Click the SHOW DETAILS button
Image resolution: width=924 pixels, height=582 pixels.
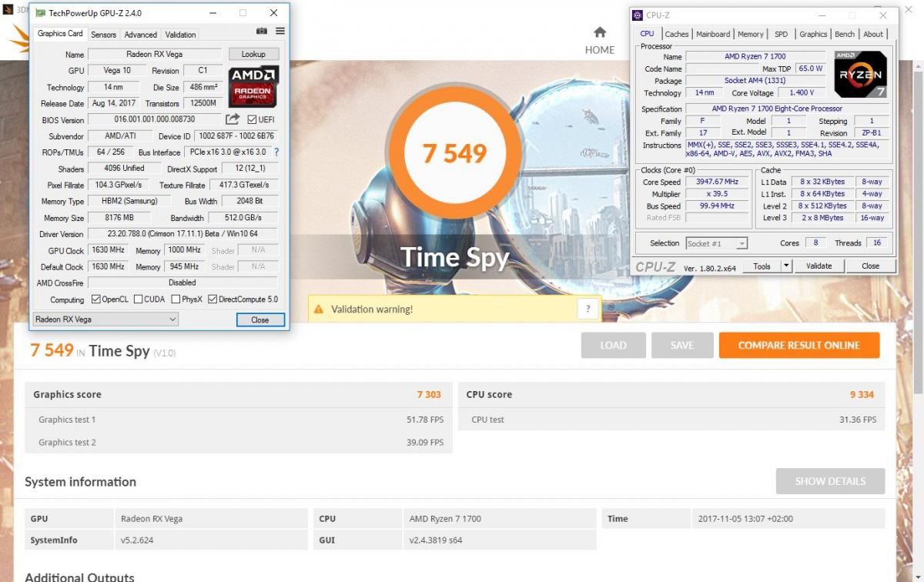point(830,481)
